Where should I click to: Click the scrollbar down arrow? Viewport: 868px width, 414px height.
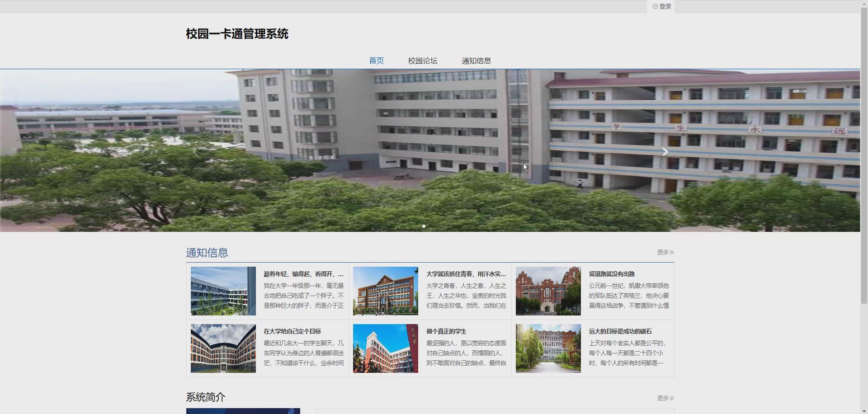[864, 410]
